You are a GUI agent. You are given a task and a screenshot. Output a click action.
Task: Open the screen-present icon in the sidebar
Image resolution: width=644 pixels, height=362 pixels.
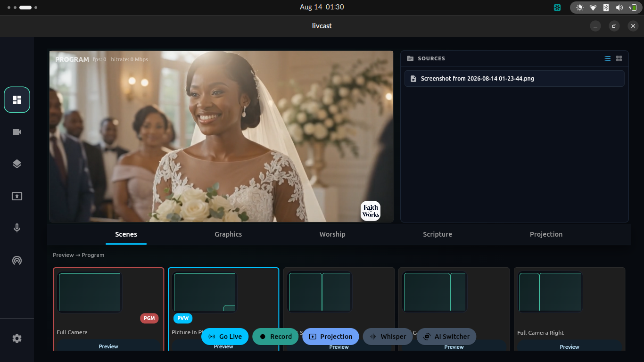click(x=17, y=196)
